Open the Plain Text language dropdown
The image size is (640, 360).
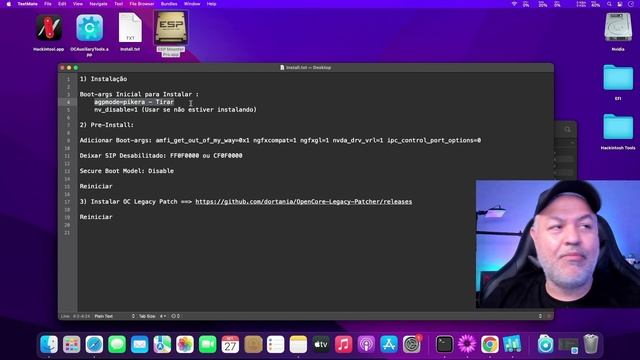[x=114, y=316]
